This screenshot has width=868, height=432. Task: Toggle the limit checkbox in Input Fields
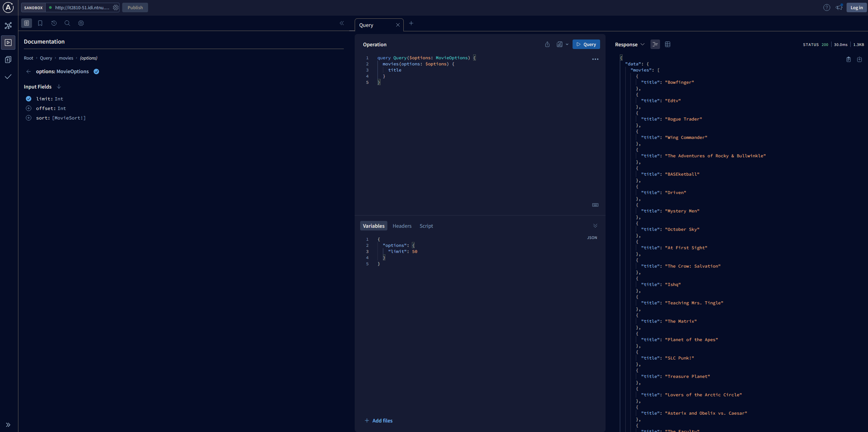[x=28, y=99]
